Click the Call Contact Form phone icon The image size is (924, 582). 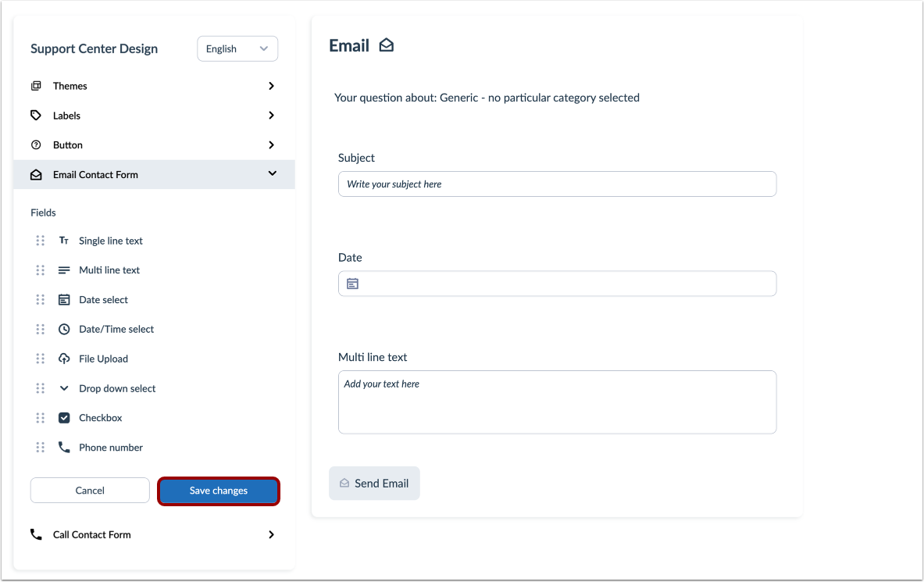pyautogui.click(x=36, y=534)
